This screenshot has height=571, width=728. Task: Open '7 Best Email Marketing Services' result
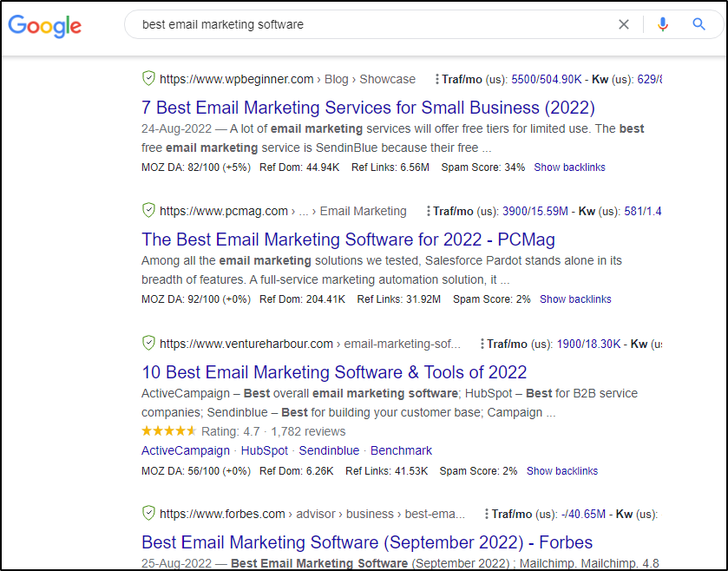[368, 108]
